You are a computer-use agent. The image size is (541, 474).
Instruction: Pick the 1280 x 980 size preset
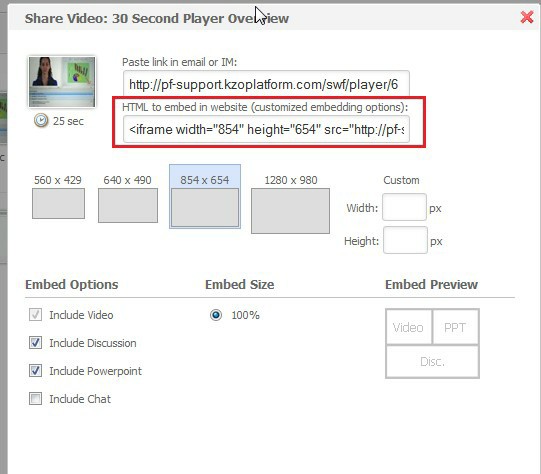pyautogui.click(x=290, y=211)
